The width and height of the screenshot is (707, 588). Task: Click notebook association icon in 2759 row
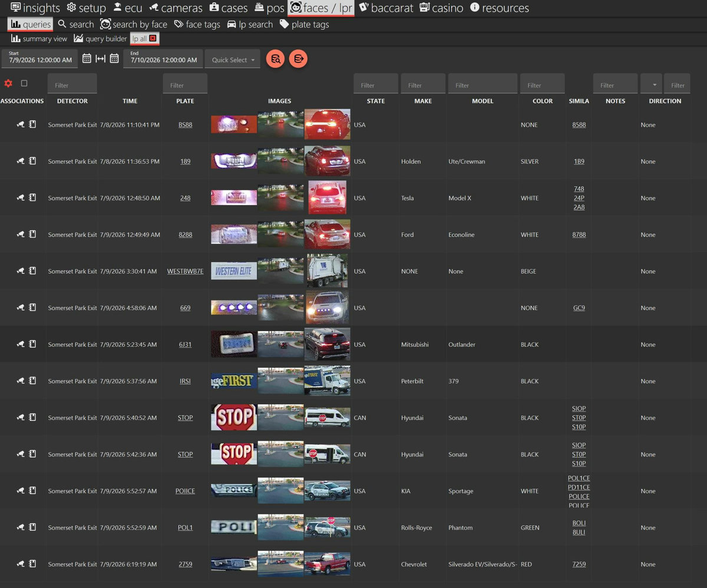tap(32, 564)
